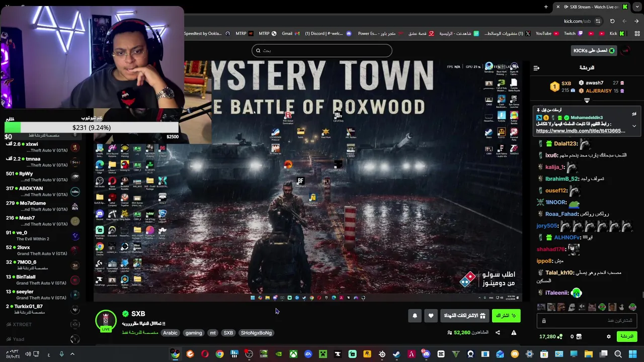Click the Windows Start button in taskbar
This screenshot has height=362, width=644.
(632, 354)
